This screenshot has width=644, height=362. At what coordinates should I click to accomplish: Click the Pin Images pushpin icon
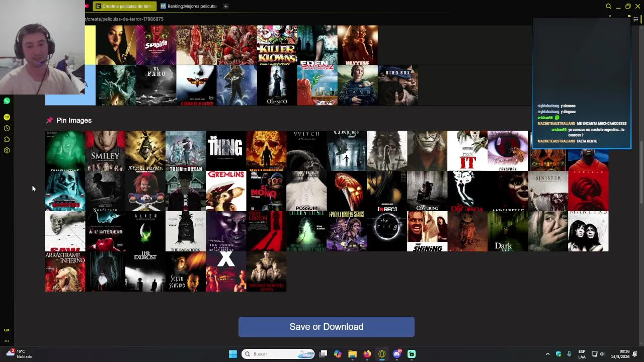[x=49, y=120]
